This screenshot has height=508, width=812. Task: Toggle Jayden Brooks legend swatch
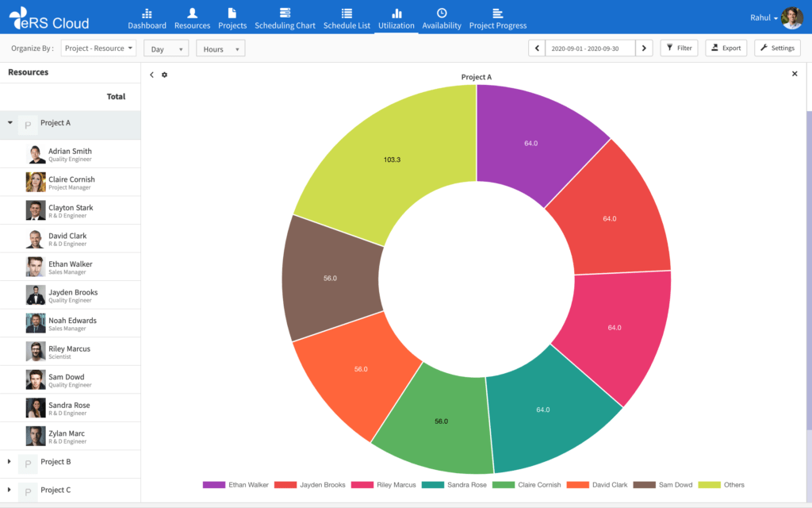pos(285,485)
